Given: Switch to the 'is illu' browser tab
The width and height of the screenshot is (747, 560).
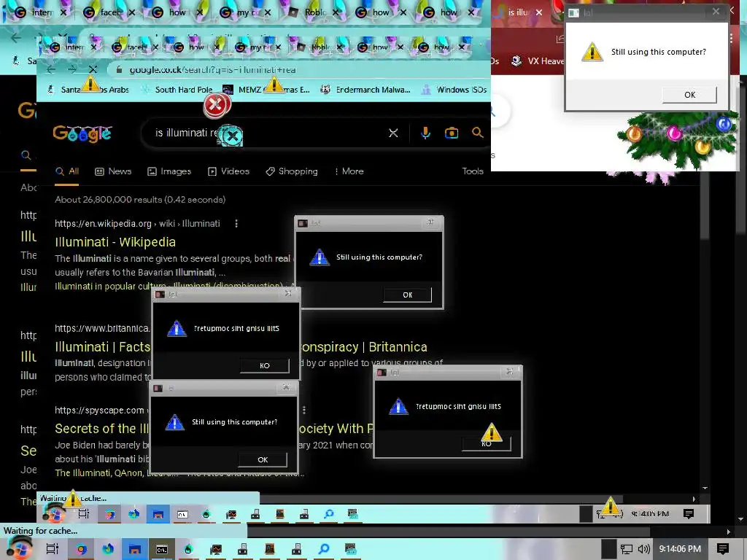Looking at the screenshot, I should coord(517,12).
